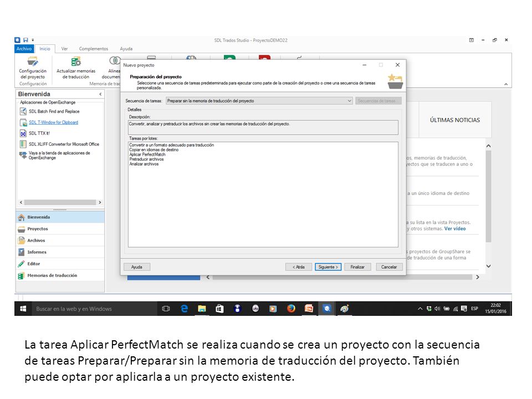Switch to SDL Trados Studio on the taskbar
Viewport: 532px width, 399px height.
(x=326, y=309)
